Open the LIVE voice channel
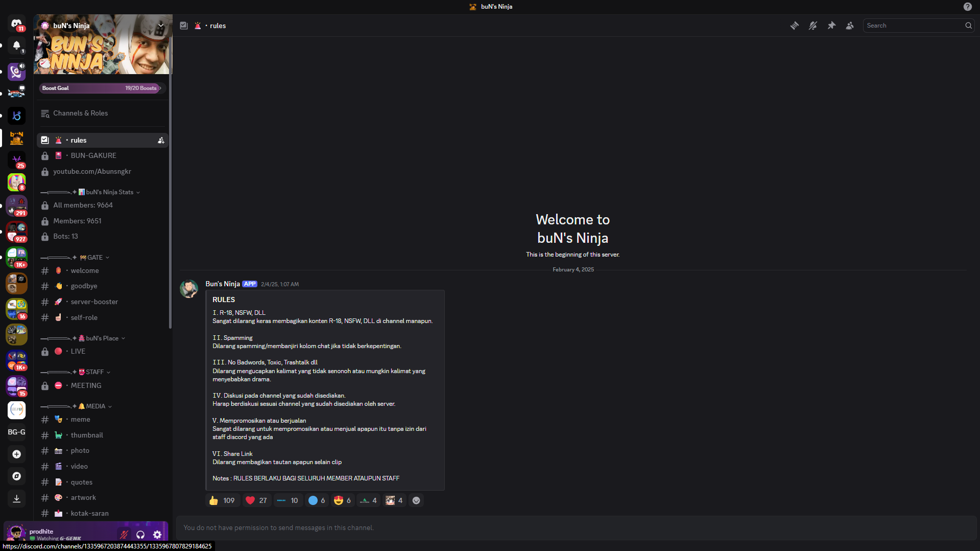980x551 pixels. pyautogui.click(x=102, y=351)
